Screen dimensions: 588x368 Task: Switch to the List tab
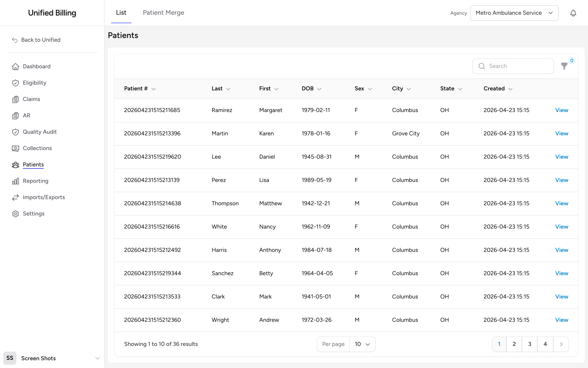point(121,13)
